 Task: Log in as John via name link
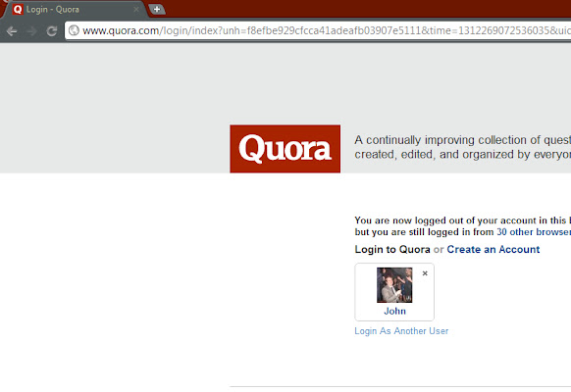(x=394, y=312)
